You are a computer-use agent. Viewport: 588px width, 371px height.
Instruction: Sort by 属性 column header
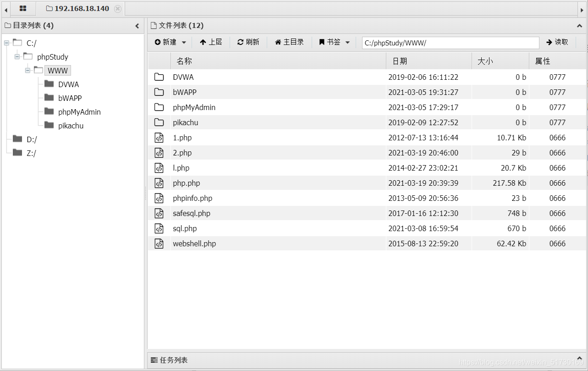click(x=557, y=61)
